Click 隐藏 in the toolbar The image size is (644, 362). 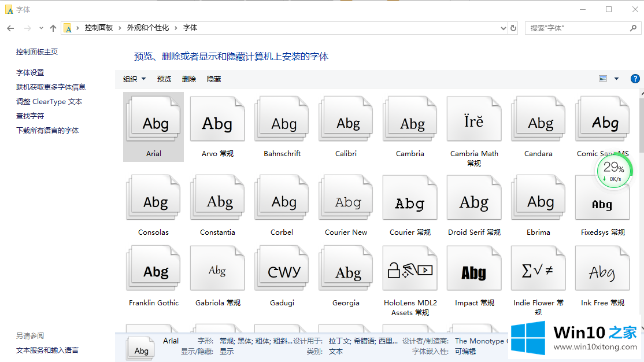coord(214,79)
